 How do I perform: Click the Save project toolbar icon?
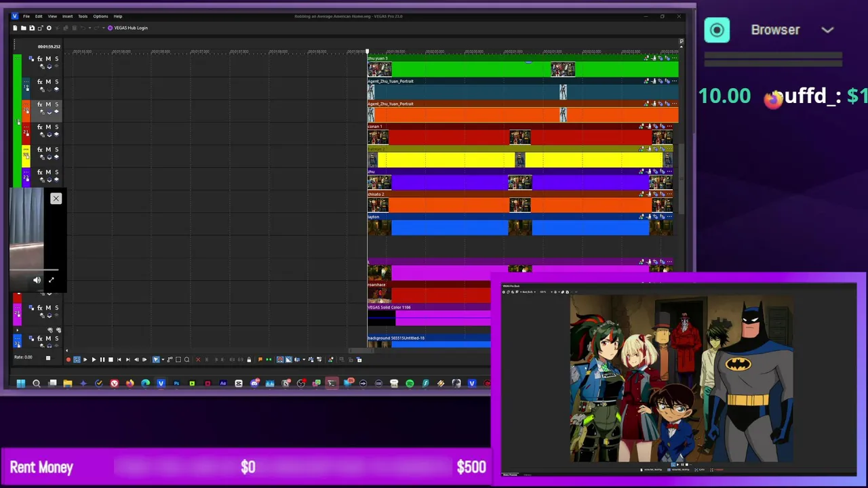tap(32, 28)
